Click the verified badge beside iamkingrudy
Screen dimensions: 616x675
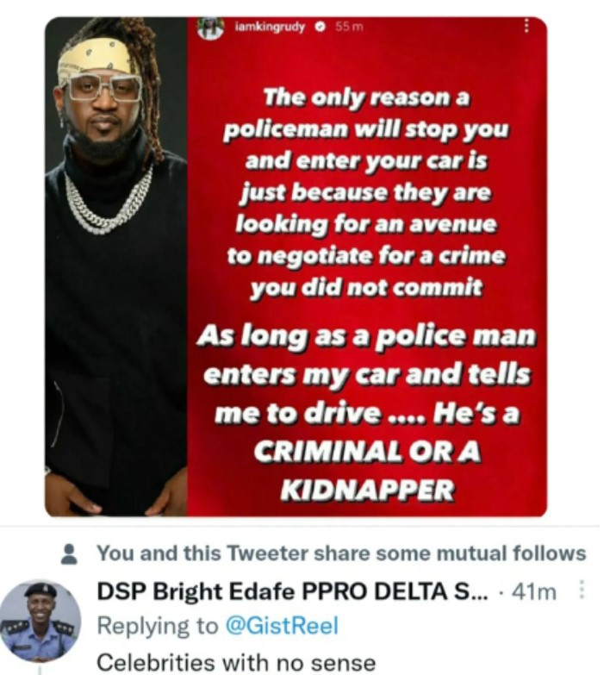click(x=319, y=27)
